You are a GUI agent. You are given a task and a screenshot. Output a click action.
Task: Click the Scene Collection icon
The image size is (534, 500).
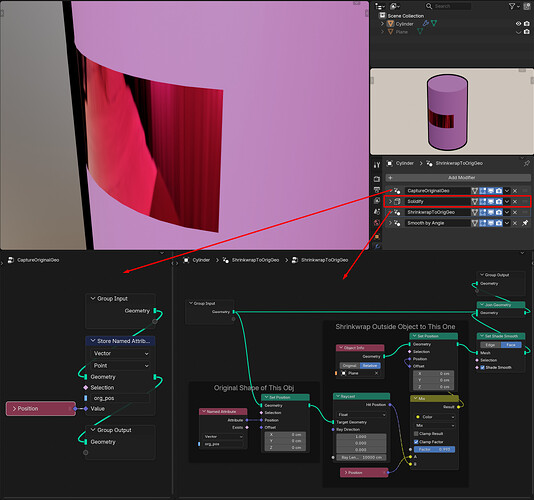click(382, 15)
